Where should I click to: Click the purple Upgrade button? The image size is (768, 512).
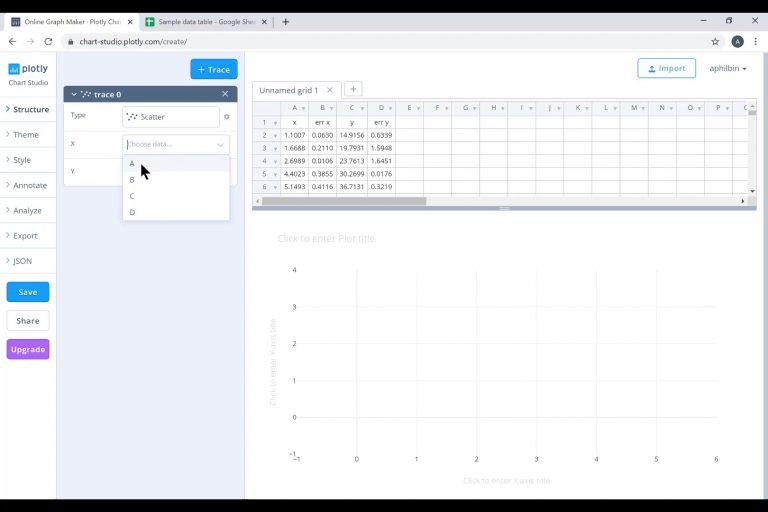28,349
